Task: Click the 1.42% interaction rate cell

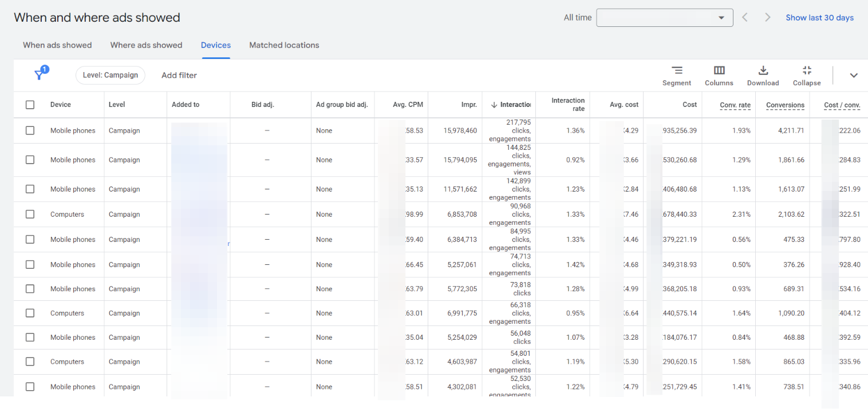Action: tap(575, 264)
